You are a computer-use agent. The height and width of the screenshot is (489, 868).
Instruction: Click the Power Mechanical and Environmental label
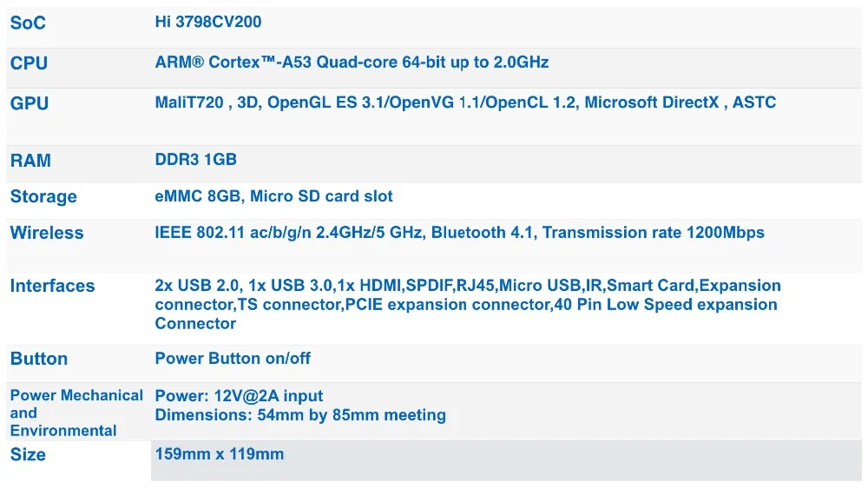click(x=76, y=413)
